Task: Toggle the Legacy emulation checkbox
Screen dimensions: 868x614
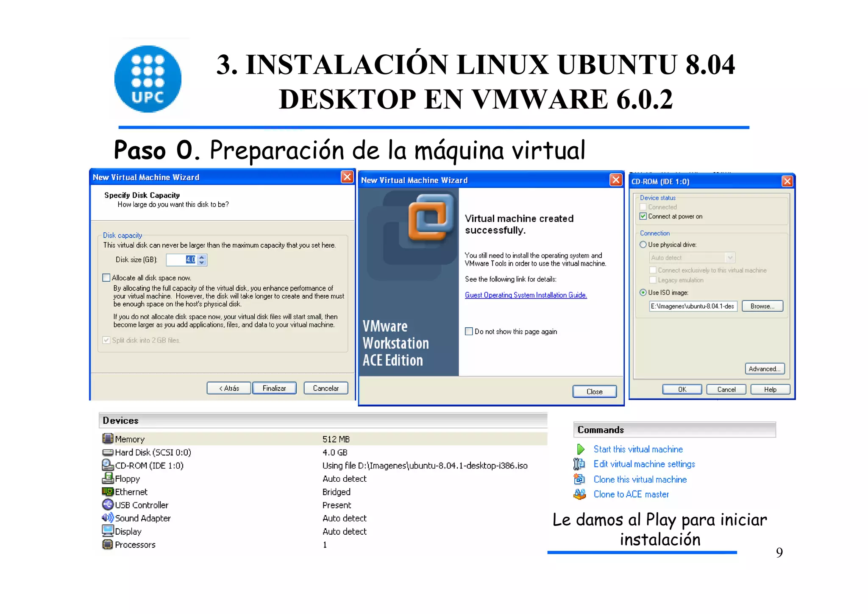Action: click(x=653, y=280)
